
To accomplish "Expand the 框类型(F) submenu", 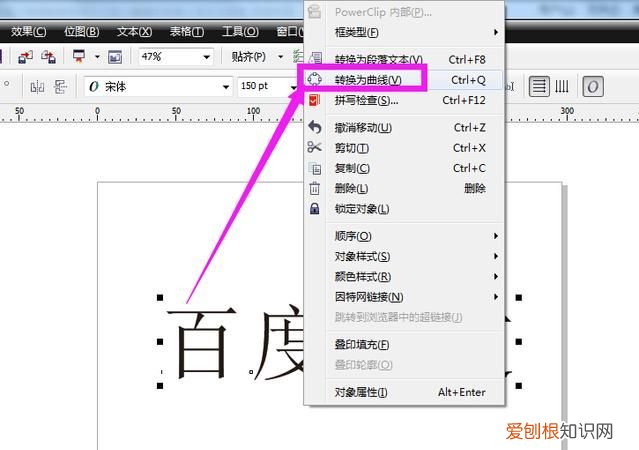I will click(496, 32).
